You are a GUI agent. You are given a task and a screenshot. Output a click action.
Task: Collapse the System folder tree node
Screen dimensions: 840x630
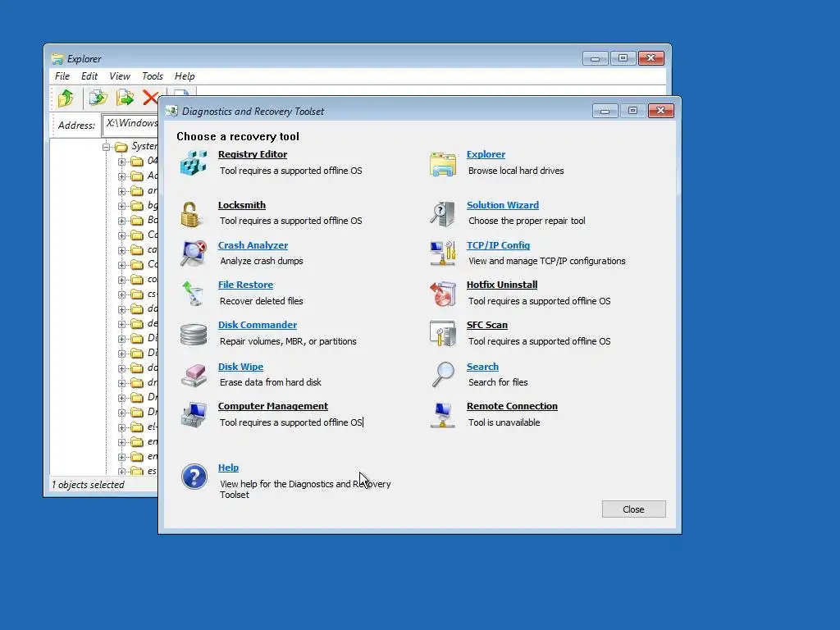tap(106, 147)
